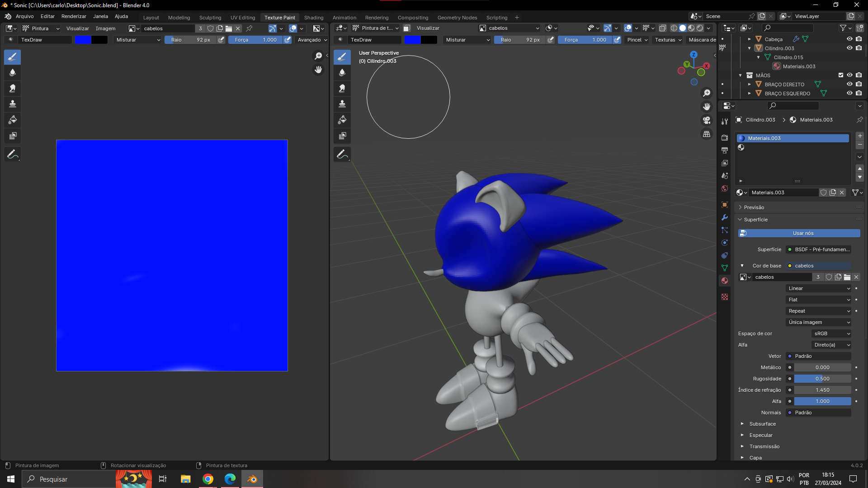
Task: Click the Usar nós button
Action: tap(799, 233)
